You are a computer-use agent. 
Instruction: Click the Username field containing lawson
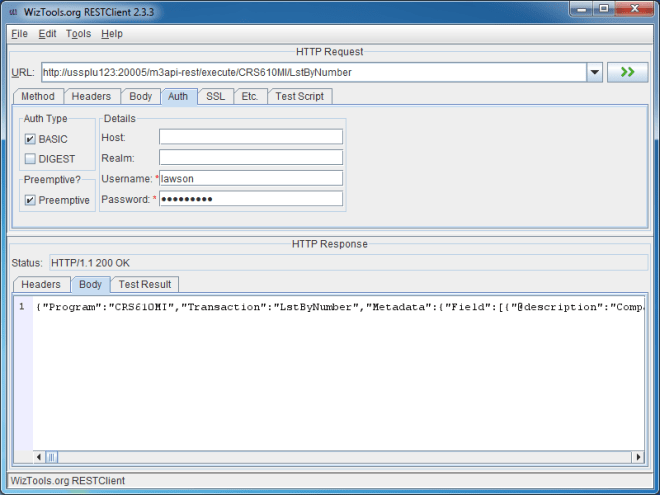[x=250, y=178]
